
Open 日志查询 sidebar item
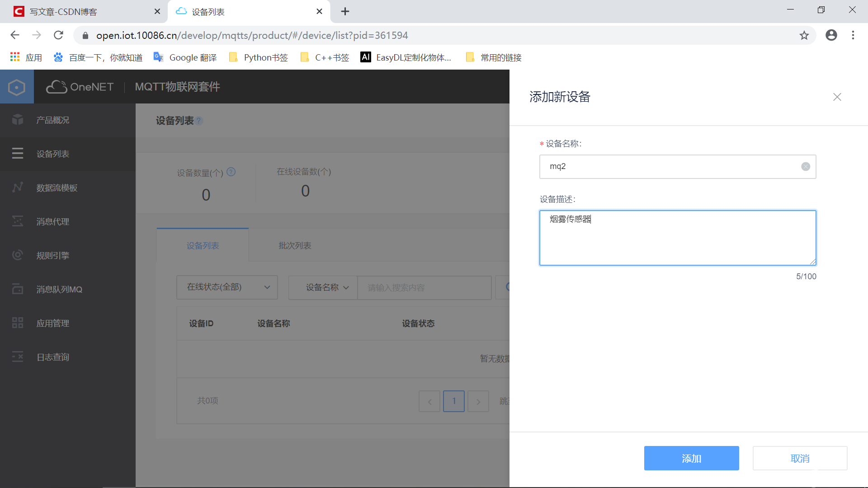pyautogui.click(x=52, y=357)
